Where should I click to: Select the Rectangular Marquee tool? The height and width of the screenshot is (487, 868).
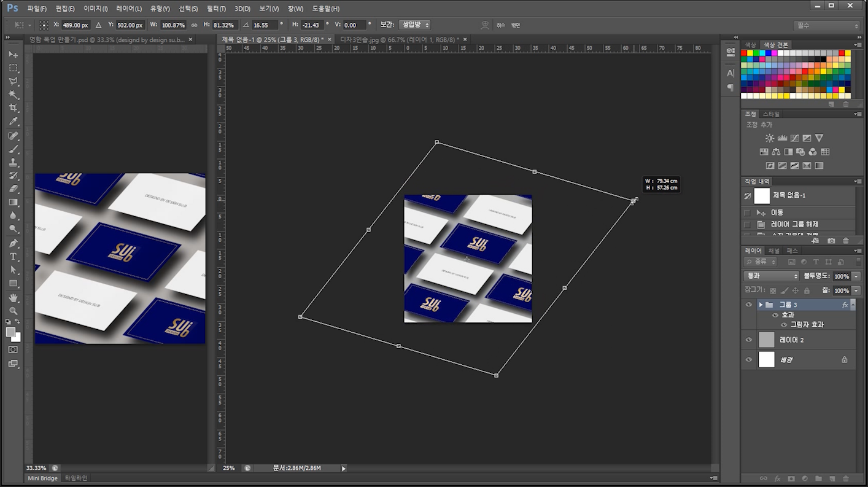coord(14,68)
